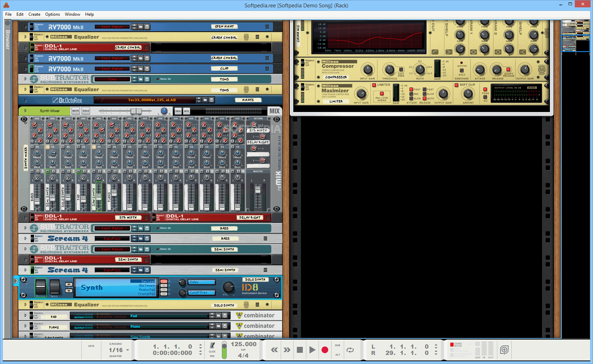The height and width of the screenshot is (364, 593).
Task: Start playback with the Play button
Action: (312, 350)
